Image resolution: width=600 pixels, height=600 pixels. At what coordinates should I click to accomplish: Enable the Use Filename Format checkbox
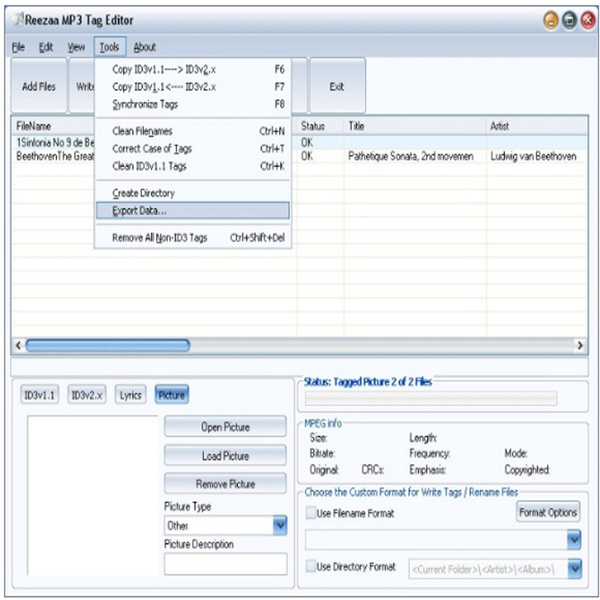pyautogui.click(x=311, y=513)
